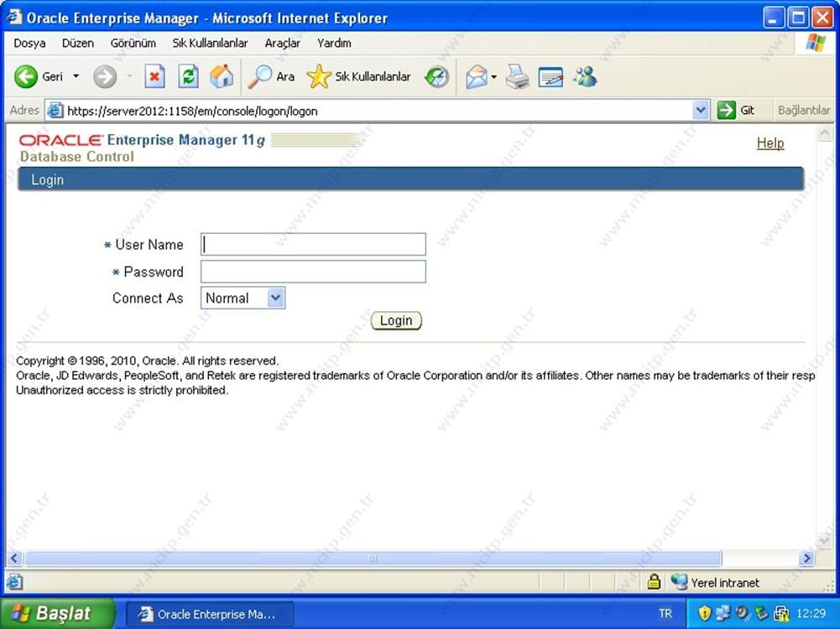Image resolution: width=840 pixels, height=629 pixels.
Task: Open the Back button history dropdown arrow
Action: (76, 76)
